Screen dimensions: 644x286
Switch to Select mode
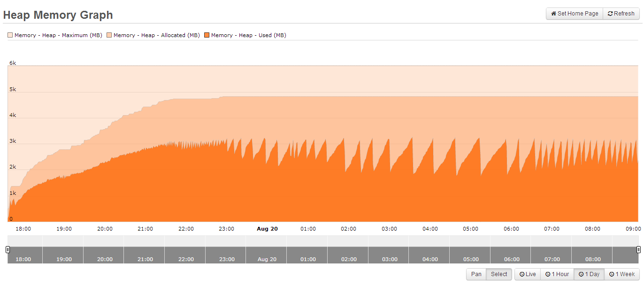point(499,274)
